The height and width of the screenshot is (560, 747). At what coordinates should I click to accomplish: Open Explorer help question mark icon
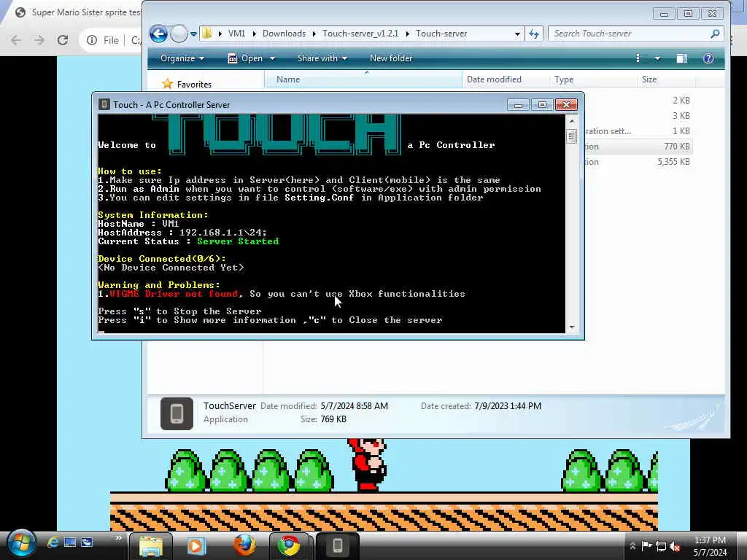(x=708, y=58)
